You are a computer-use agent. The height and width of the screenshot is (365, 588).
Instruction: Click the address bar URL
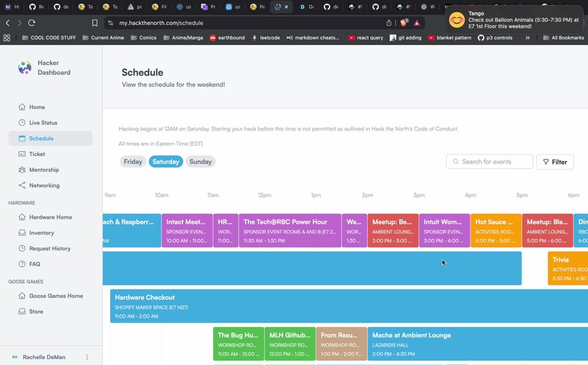[x=161, y=23]
